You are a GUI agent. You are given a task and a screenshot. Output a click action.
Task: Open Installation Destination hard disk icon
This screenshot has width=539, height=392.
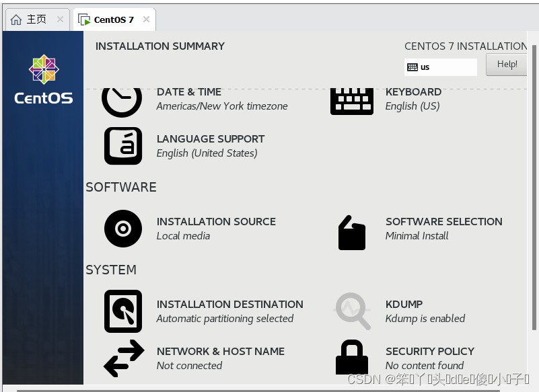click(123, 311)
